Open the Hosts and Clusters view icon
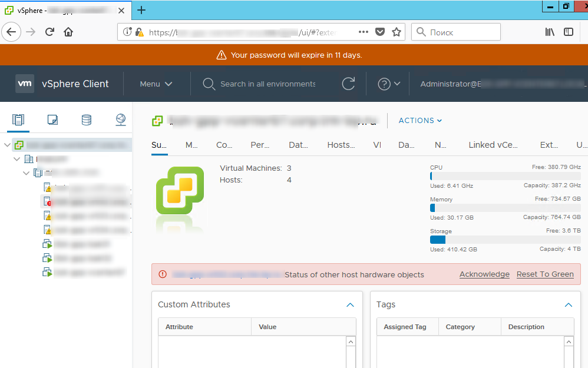 point(18,120)
